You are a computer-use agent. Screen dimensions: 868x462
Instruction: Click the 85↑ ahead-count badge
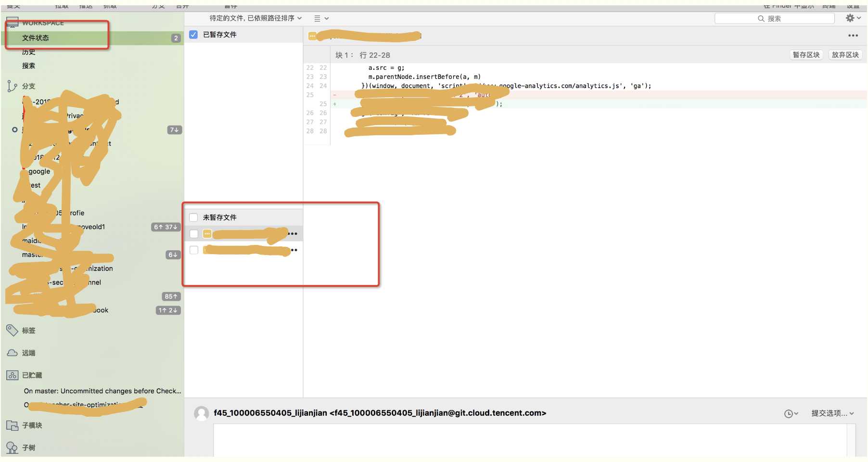click(171, 296)
